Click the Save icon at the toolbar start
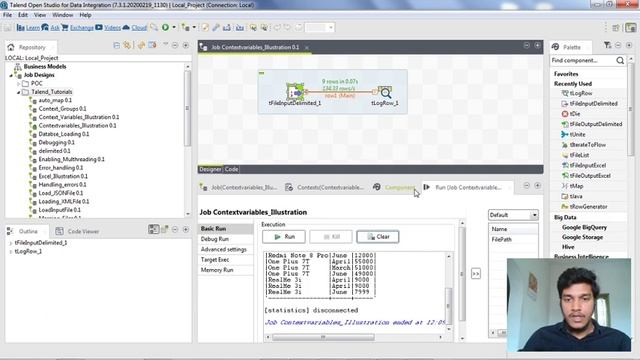The image size is (640, 360). (8, 27)
